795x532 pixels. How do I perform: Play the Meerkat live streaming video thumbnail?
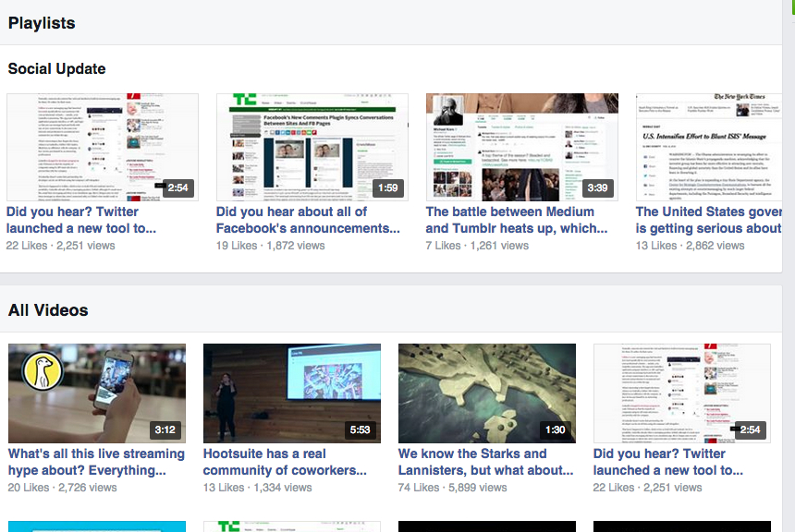click(x=97, y=393)
